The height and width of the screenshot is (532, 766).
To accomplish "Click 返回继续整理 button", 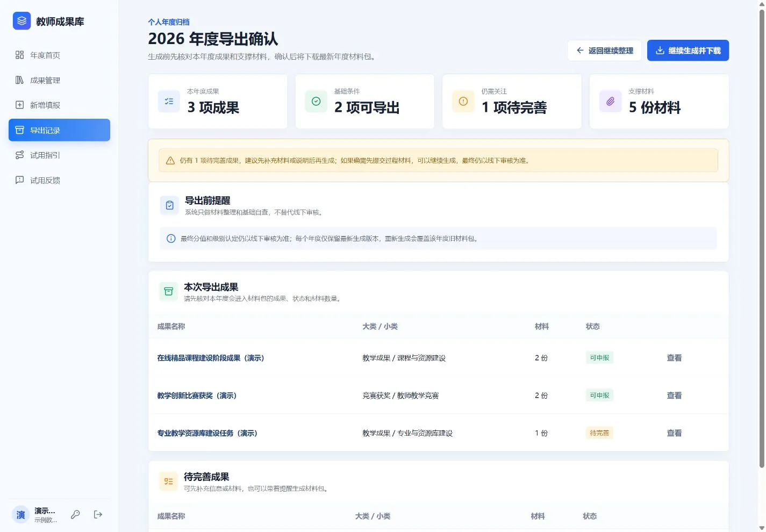I will 604,51.
